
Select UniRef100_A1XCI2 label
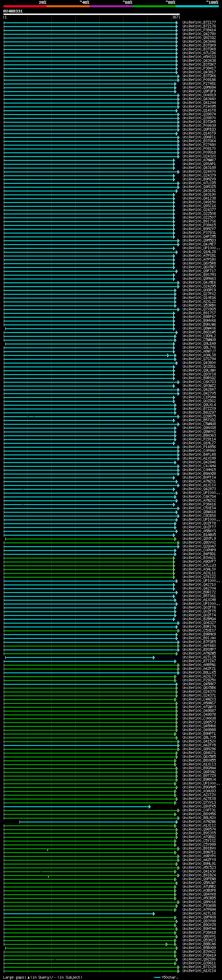click(199, 825)
